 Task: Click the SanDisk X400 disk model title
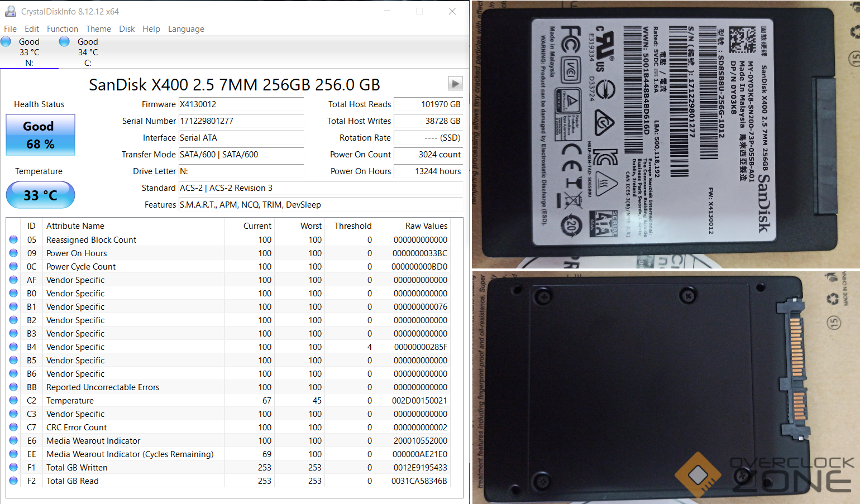[235, 85]
